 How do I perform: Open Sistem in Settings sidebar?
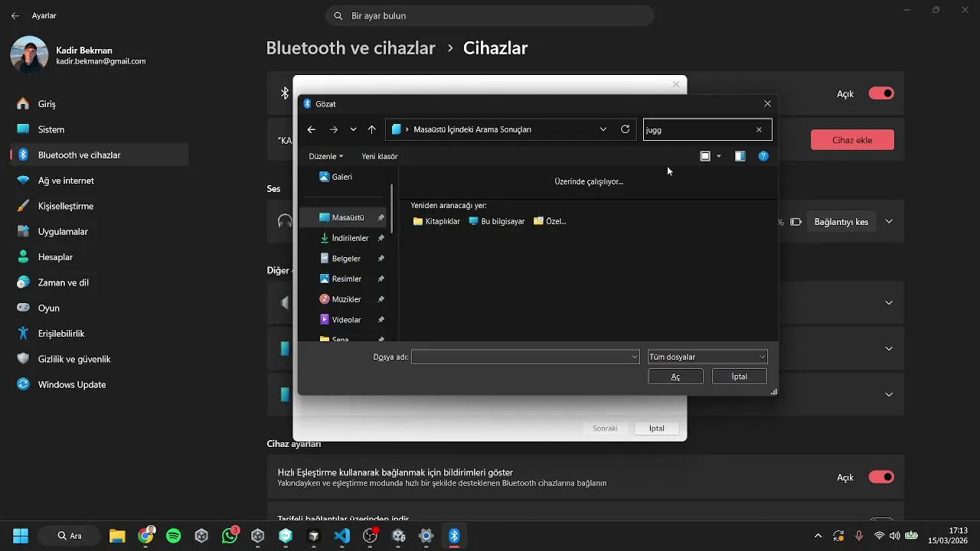pos(99,129)
